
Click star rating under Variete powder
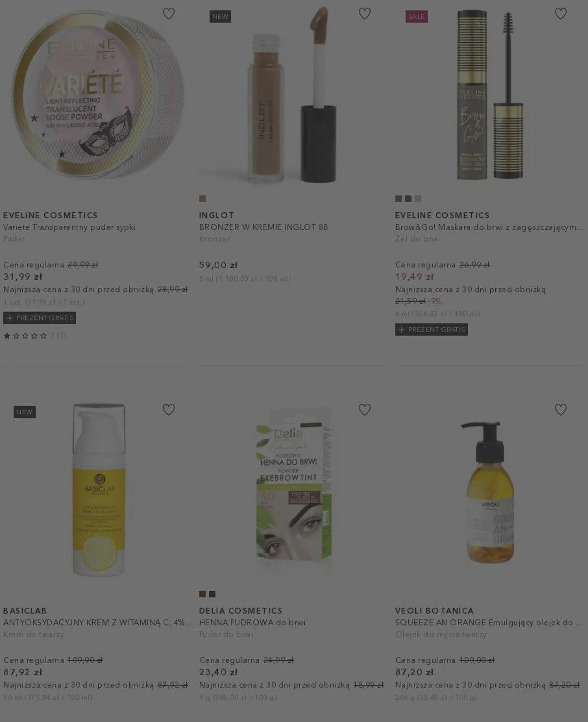[25, 336]
